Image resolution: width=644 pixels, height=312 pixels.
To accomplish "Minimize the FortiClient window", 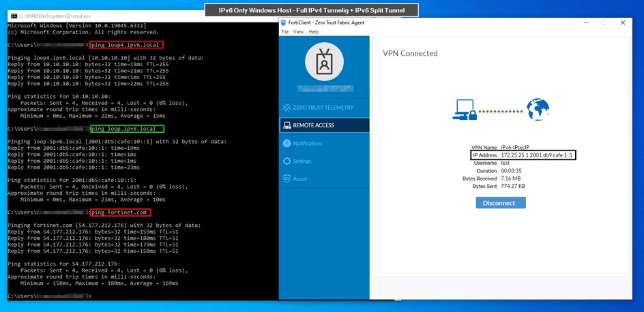I will coord(585,22).
